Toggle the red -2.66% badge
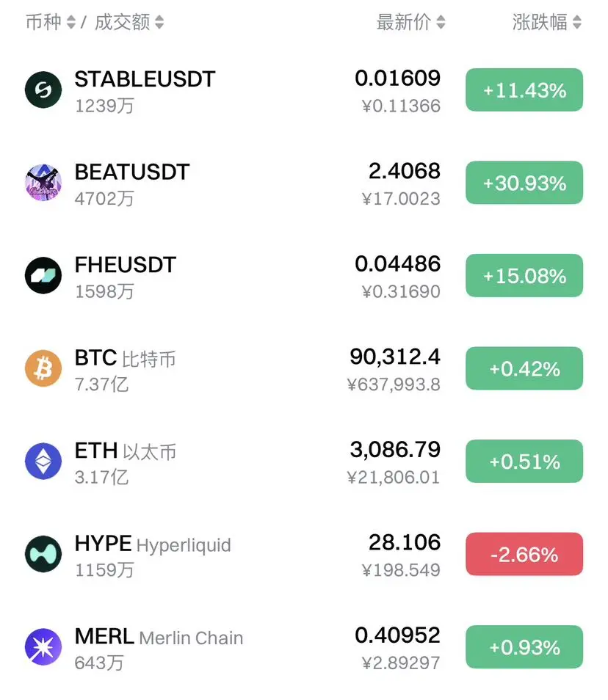 (524, 554)
